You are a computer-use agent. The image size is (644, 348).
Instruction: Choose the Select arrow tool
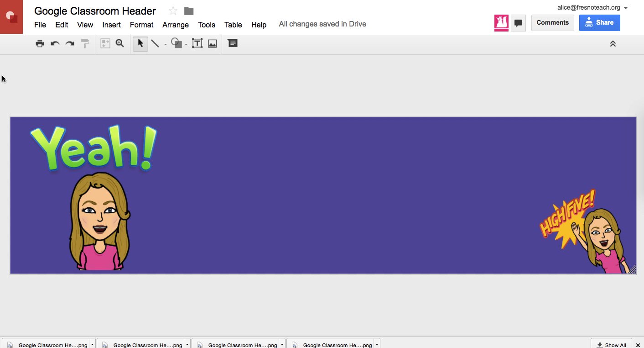tap(140, 44)
